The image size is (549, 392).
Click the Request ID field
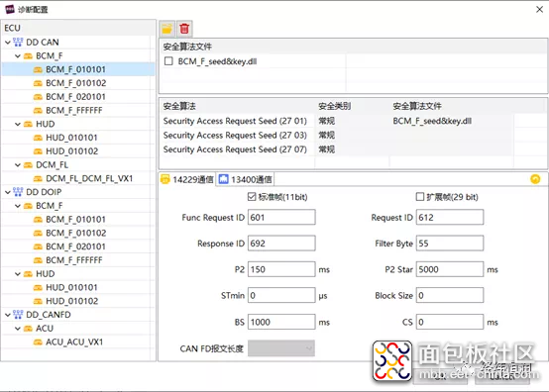[450, 217]
